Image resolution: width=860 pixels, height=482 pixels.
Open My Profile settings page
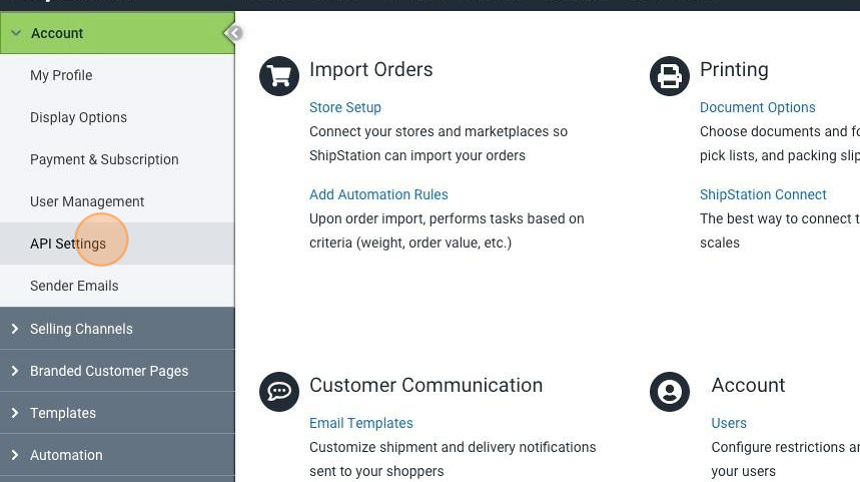[61, 75]
